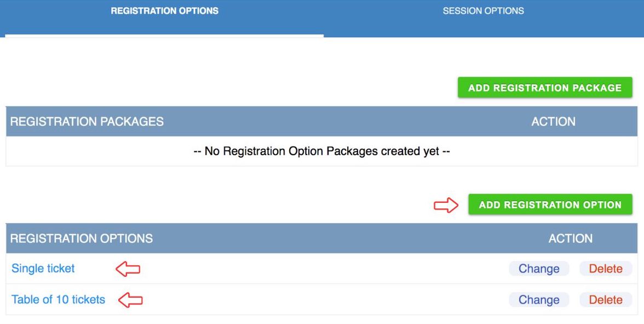Click the white underline beneath the Registration Options tab
The image size is (644, 324).
coord(164,36)
